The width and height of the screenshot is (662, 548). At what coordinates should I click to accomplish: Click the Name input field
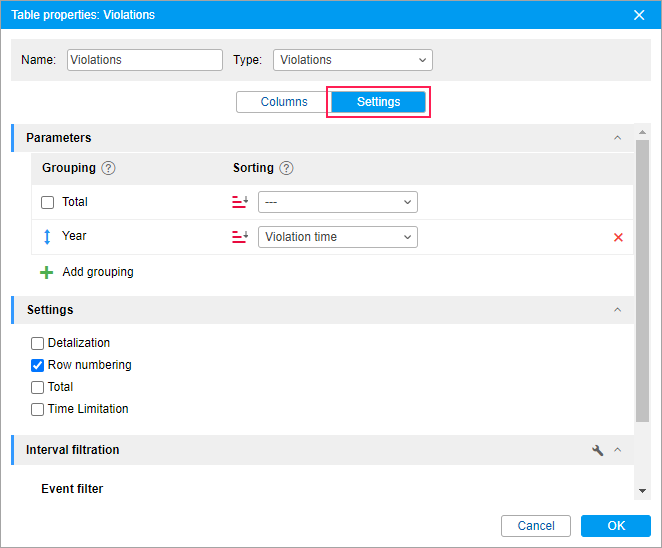pyautogui.click(x=145, y=60)
